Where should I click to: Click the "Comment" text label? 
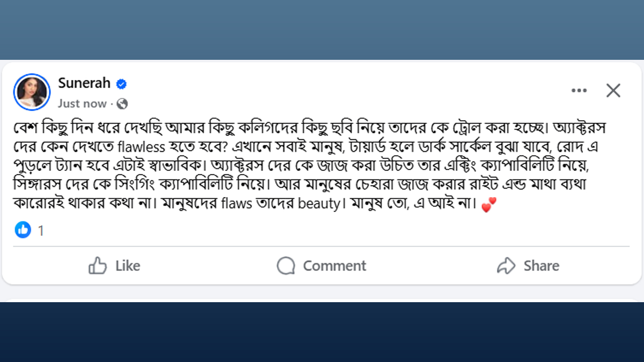click(x=335, y=265)
